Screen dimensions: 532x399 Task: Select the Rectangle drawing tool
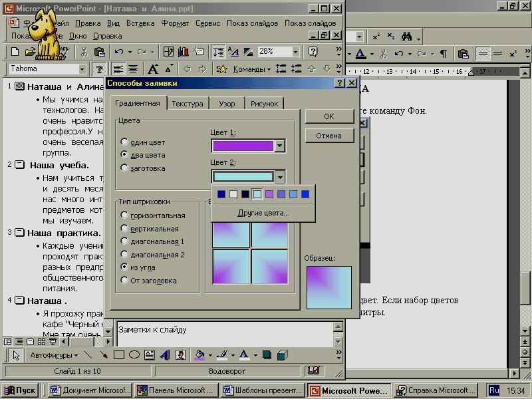(119, 355)
